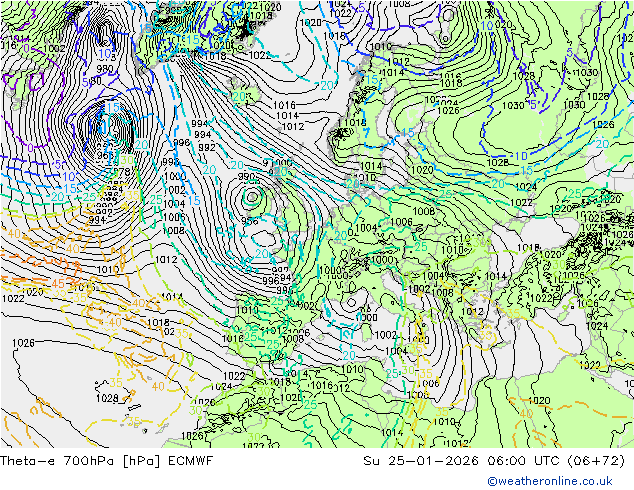634x490 pixels.
Task: Select the 'Su 25-01-2026 06:00 UTC (06+72)' timestamp
Action: click(x=494, y=461)
